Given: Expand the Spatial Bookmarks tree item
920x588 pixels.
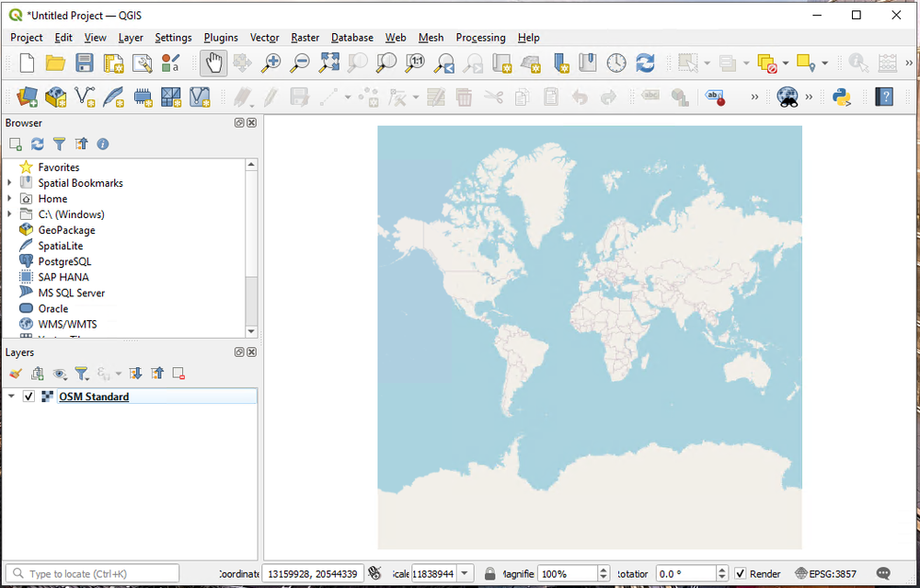Looking at the screenshot, I should (x=9, y=183).
